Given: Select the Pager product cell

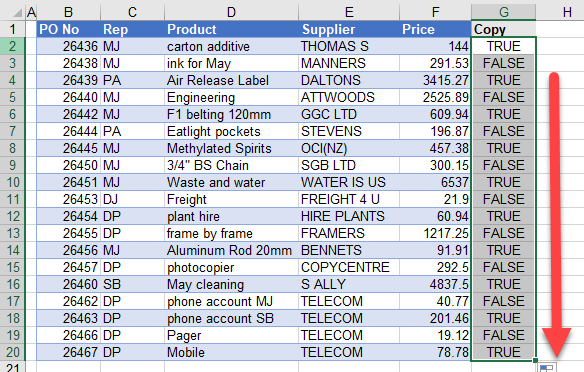Looking at the screenshot, I should tap(231, 336).
